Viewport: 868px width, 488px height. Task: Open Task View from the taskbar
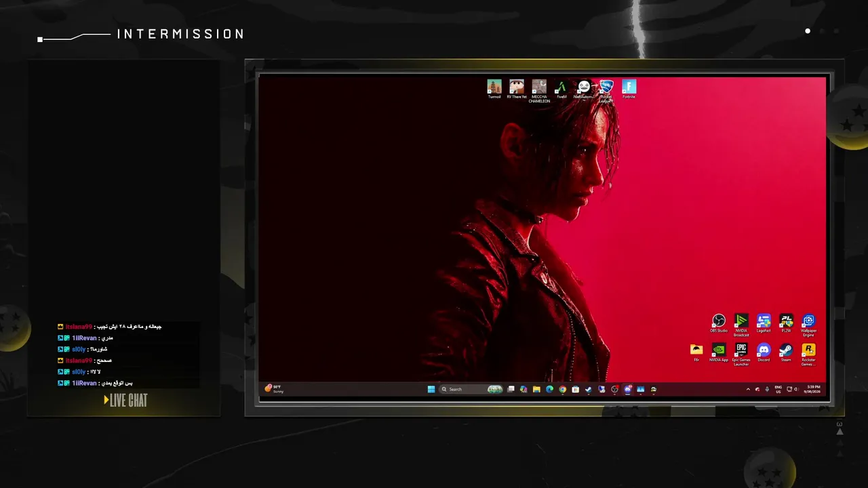coord(511,389)
